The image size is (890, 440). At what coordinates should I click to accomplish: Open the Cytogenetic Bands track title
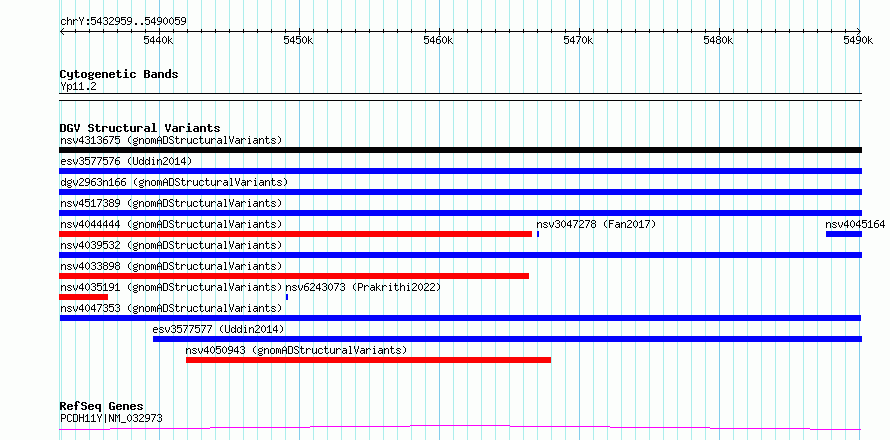tap(119, 74)
